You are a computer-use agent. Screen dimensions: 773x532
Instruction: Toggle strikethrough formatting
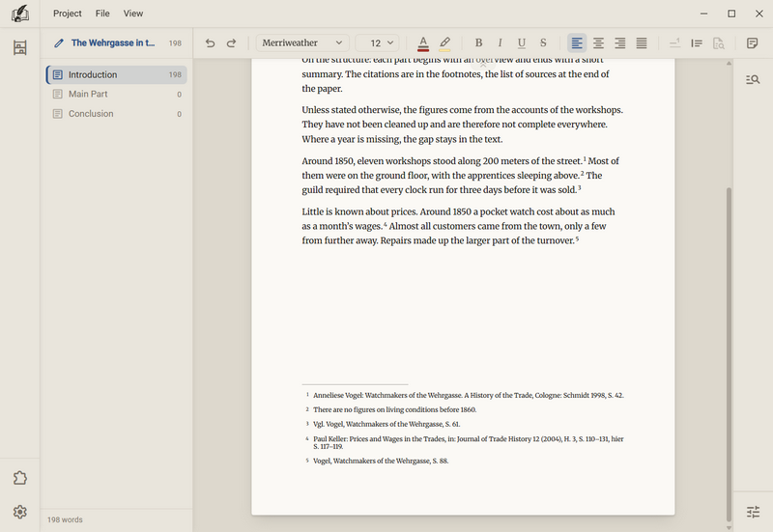pos(543,42)
